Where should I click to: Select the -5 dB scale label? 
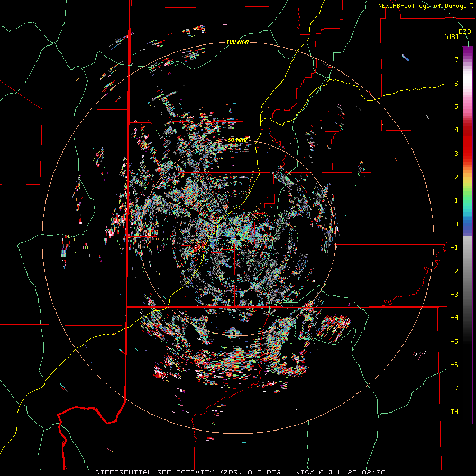point(454,342)
